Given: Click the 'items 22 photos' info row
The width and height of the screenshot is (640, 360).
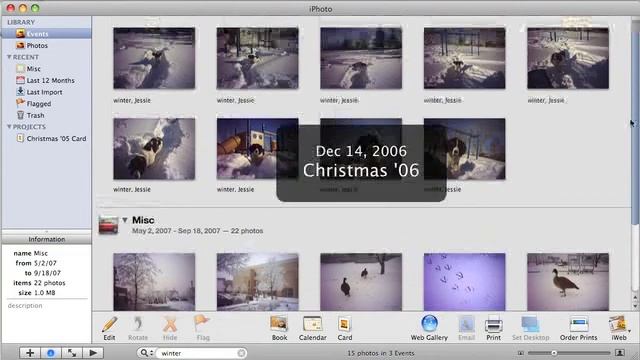Looking at the screenshot, I should [39, 283].
